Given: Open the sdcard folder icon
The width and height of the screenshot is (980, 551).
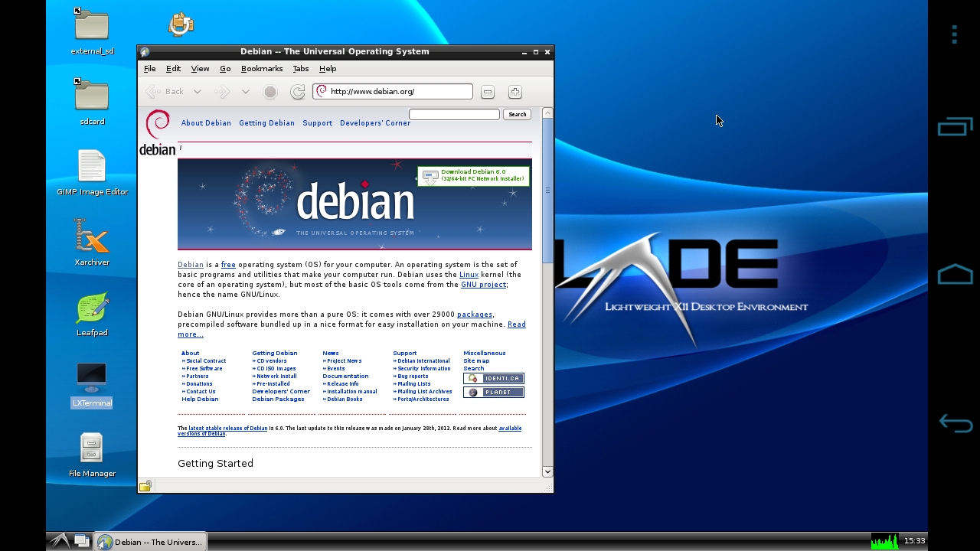Looking at the screenshot, I should point(92,96).
